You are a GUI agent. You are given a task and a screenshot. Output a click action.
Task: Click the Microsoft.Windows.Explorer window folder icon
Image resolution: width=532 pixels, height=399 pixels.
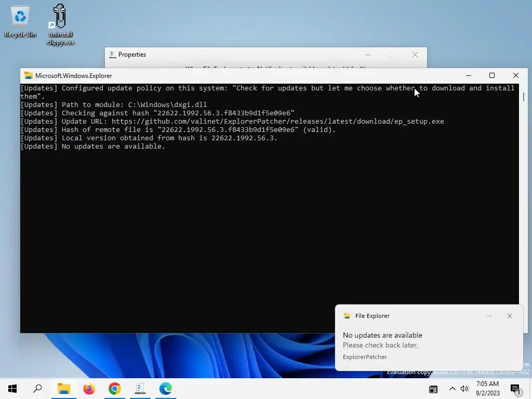[x=29, y=76]
